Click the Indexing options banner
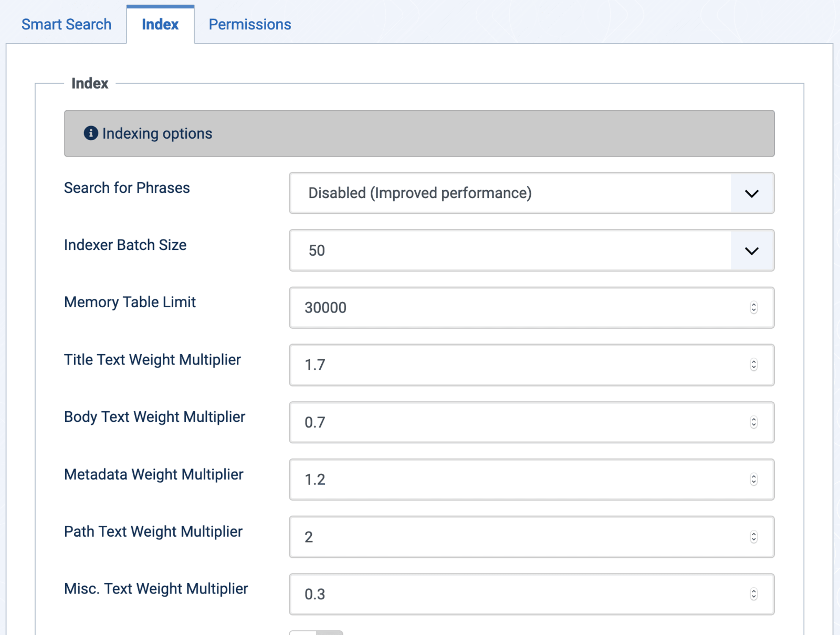Screen dimensions: 840x635 pos(419,133)
